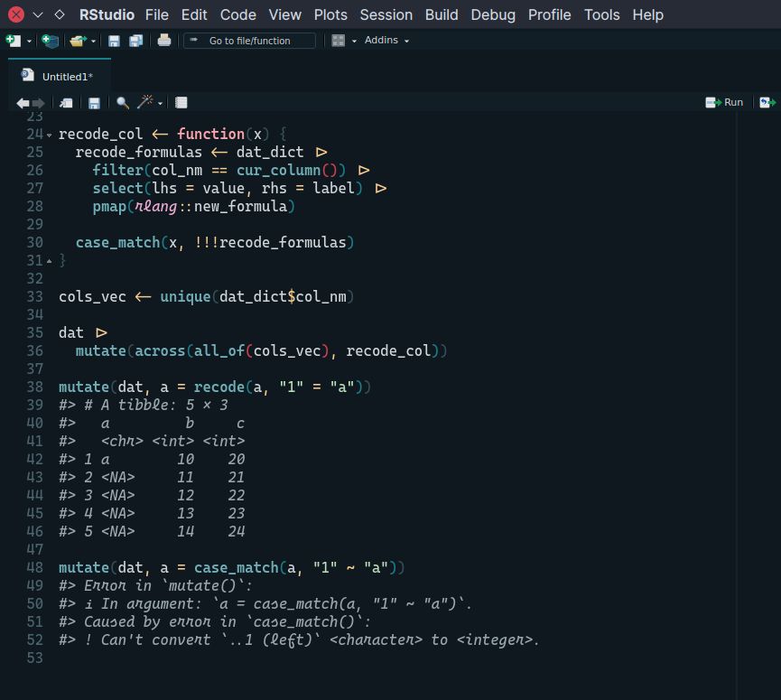The image size is (781, 700).
Task: Collapse the fold at line 24
Action: tap(50, 135)
